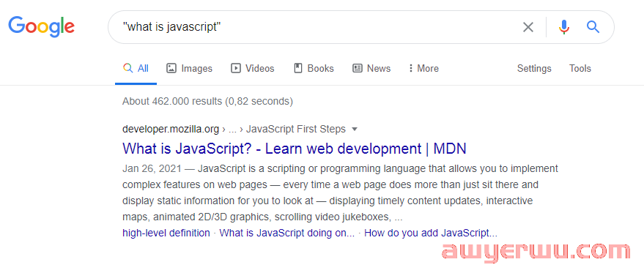Open the developer.mozilla.org breadcrumb
The width and height of the screenshot is (644, 273).
[x=171, y=130]
